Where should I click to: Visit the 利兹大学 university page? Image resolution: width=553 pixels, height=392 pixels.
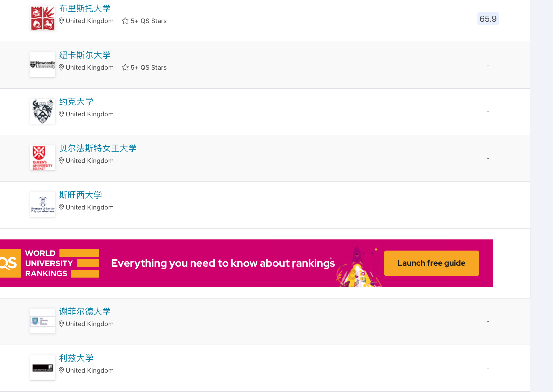tap(76, 358)
